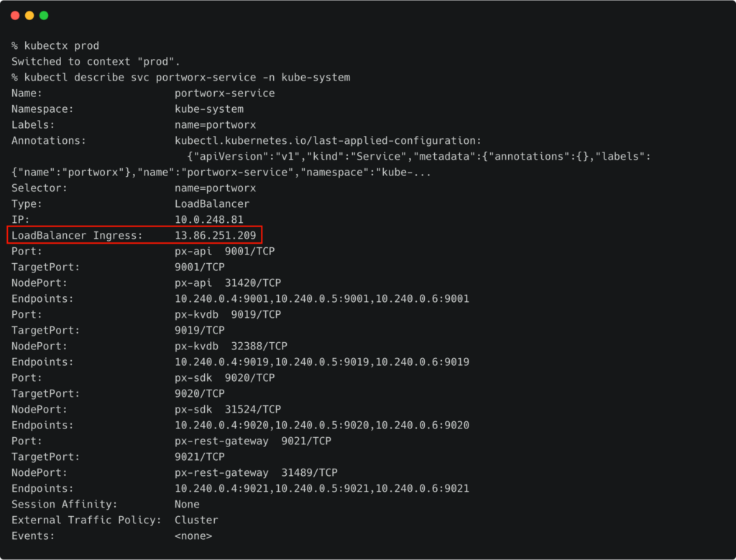Click the External Traffic Policy value "Cluster"

coord(196,520)
